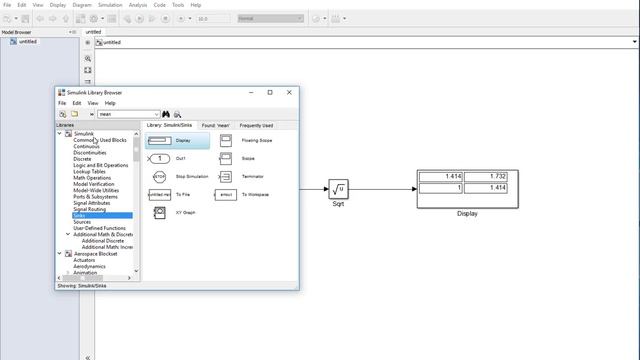The height and width of the screenshot is (360, 640).
Task: Open the search term dropdown showing 'mean'
Action: 156,114
